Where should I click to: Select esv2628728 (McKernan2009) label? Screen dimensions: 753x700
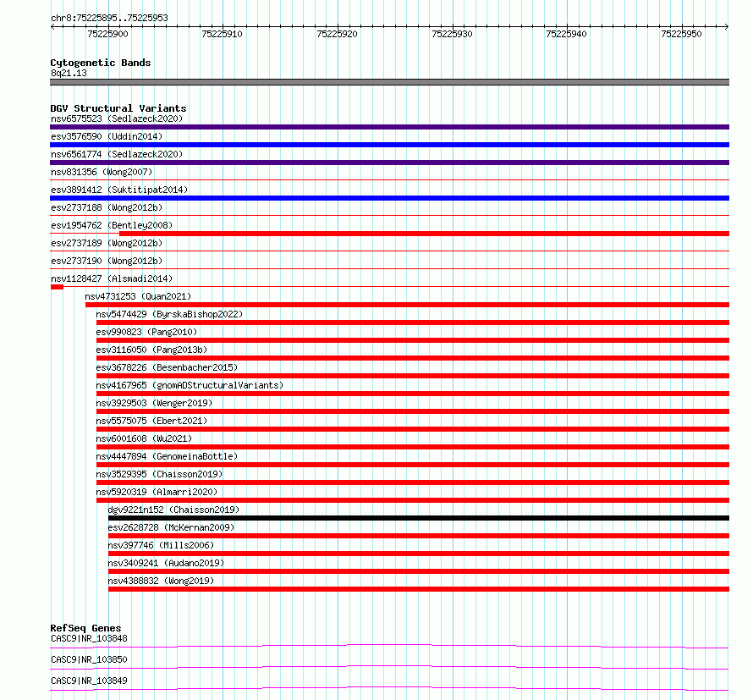171,527
